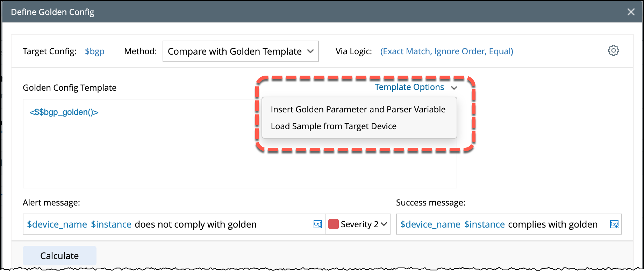
Task: Click the red severity color swatch
Action: tap(334, 224)
